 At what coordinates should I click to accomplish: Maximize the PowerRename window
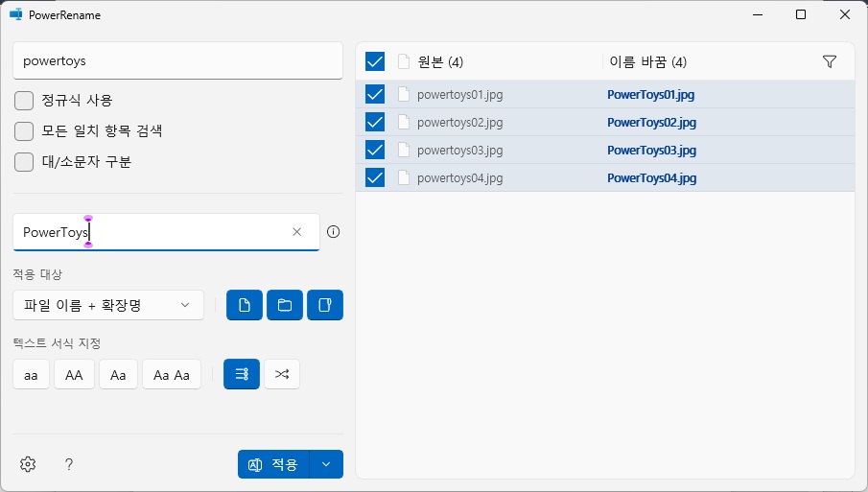(801, 14)
